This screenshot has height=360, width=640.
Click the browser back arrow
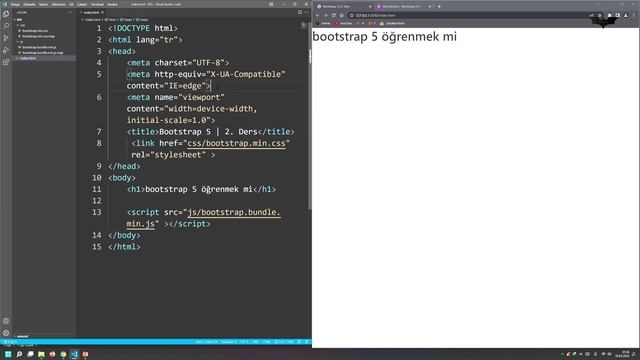pos(317,15)
